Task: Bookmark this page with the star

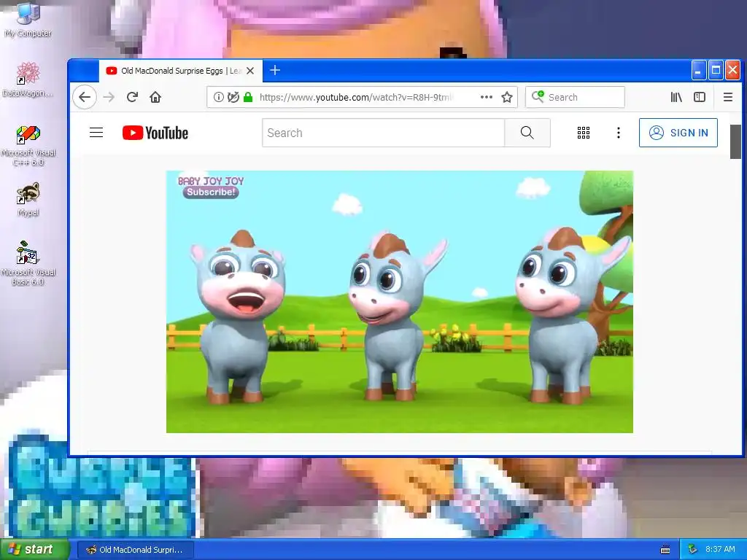Action: click(507, 97)
